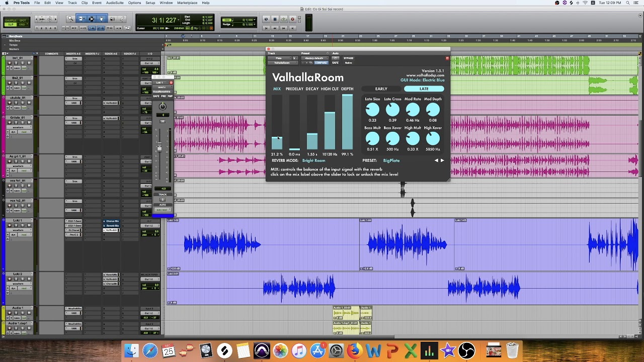Open Finder from the dock
This screenshot has height=362, width=644.
coord(131,350)
